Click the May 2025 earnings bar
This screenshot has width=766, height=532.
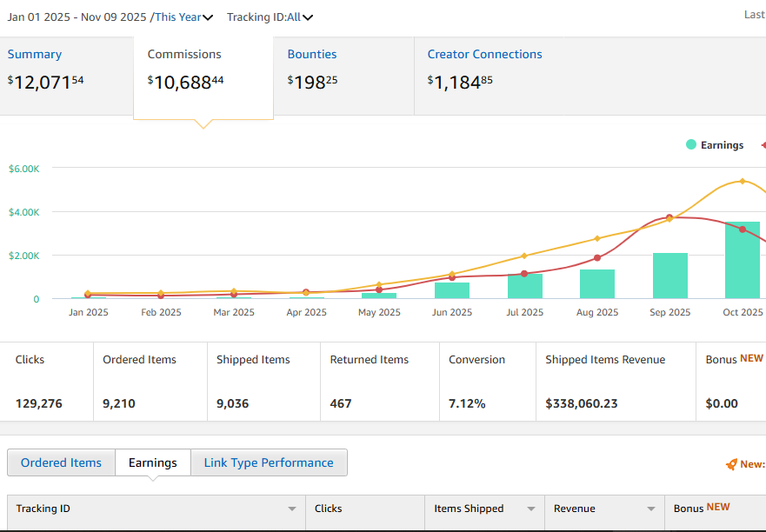pos(379,296)
